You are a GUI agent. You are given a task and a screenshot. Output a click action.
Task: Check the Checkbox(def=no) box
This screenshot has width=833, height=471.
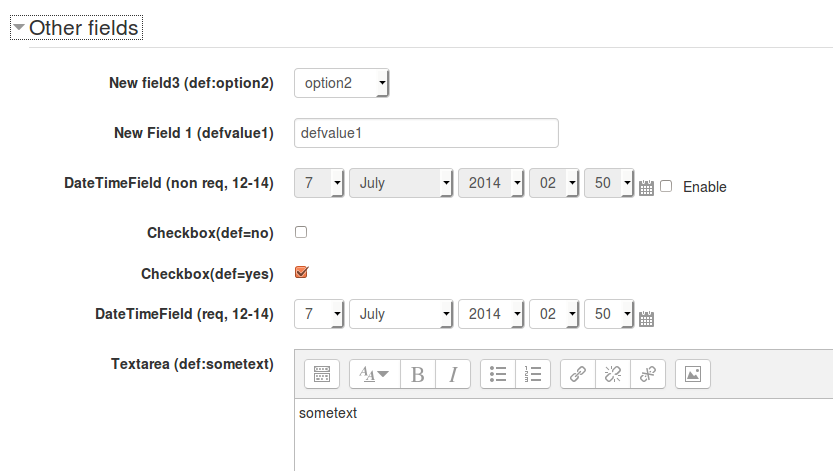tap(301, 232)
